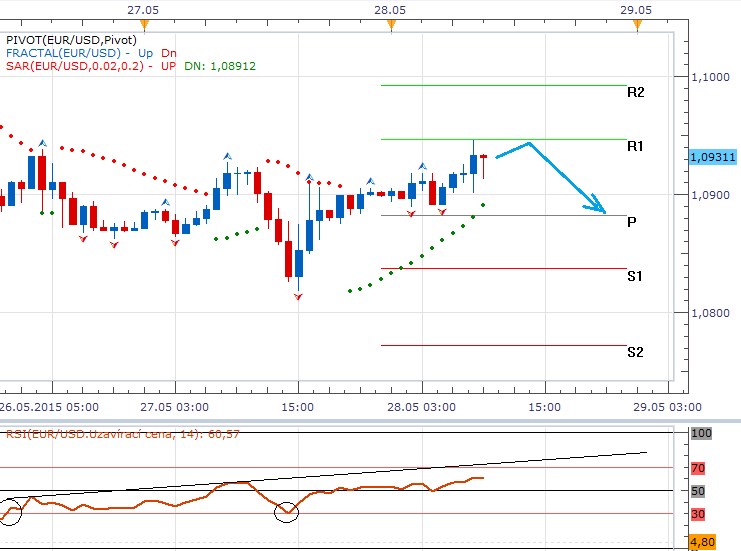Select the SAR(EUR/USD,0.02,0.2) indicator label
This screenshot has height=551, width=741.
pos(75,66)
